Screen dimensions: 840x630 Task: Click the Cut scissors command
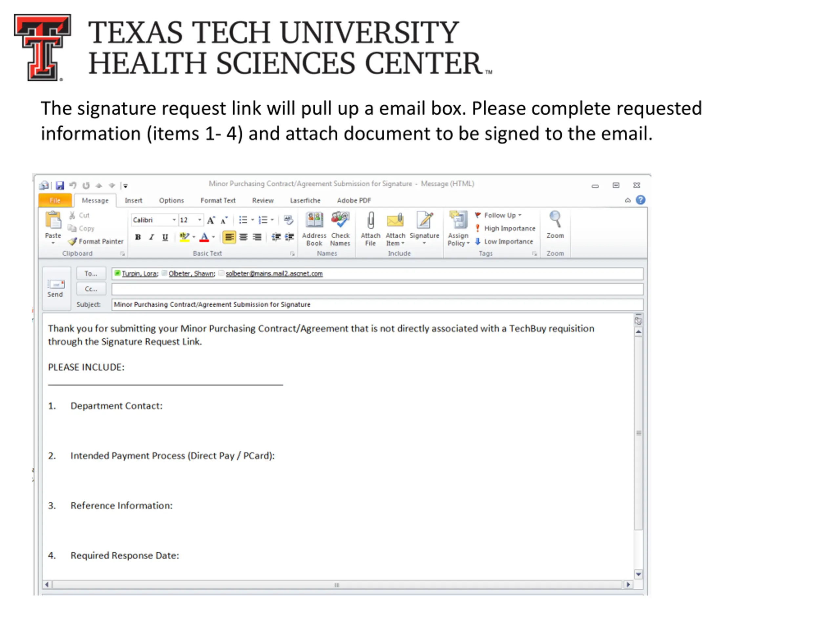click(79, 215)
